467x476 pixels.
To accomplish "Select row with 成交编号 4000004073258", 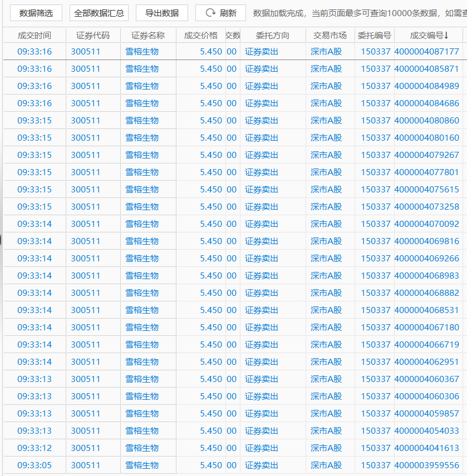I will click(233, 207).
